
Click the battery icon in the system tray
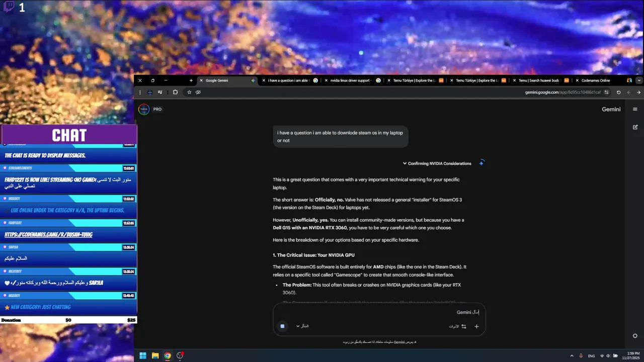click(615, 356)
